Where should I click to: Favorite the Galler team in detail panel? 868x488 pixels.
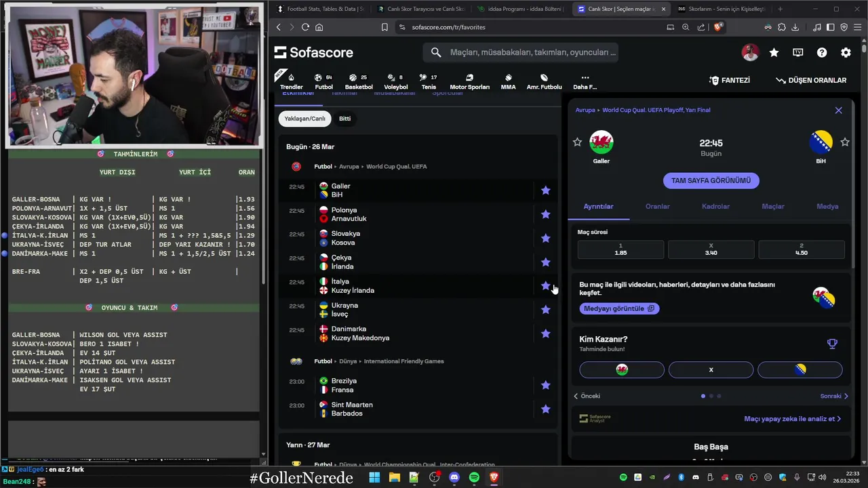577,142
